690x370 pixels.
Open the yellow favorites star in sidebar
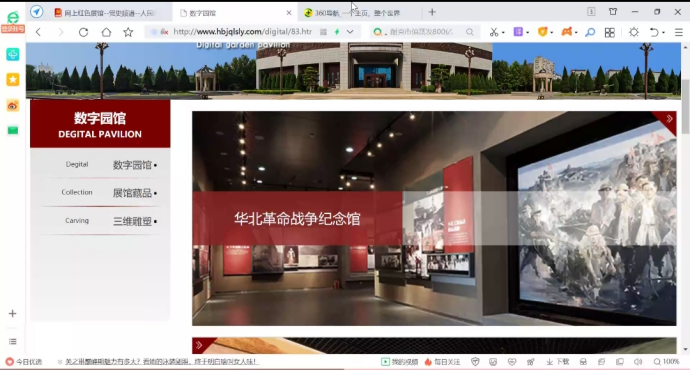point(13,80)
